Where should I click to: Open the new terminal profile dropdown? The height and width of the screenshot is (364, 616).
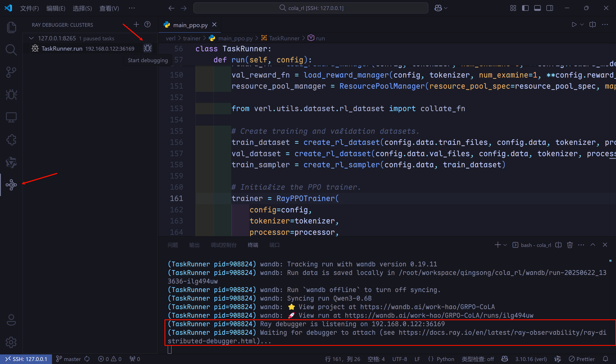(x=505, y=245)
